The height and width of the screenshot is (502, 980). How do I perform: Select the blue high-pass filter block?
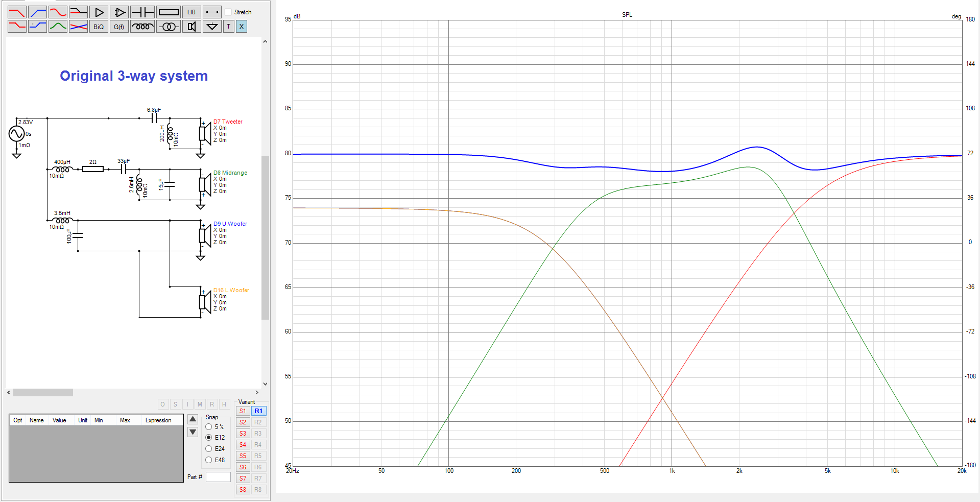(x=38, y=12)
